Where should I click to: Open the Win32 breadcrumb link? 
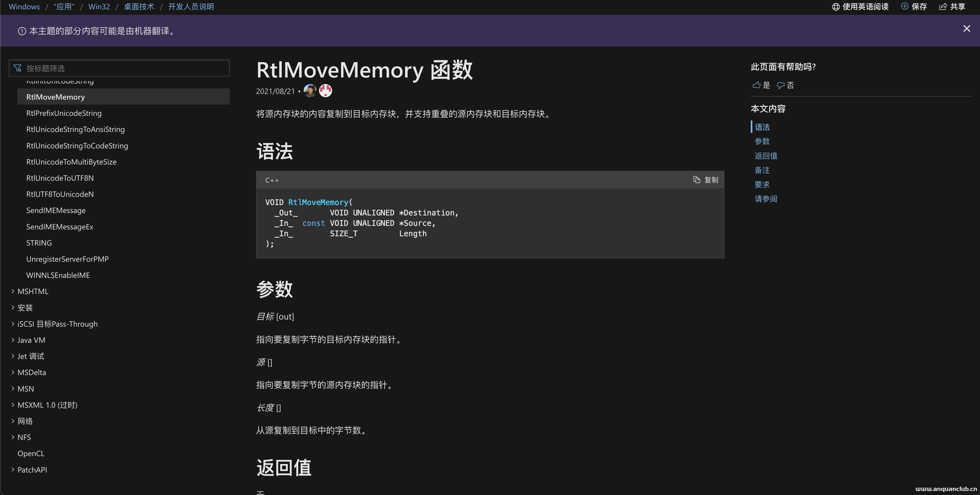tap(99, 7)
